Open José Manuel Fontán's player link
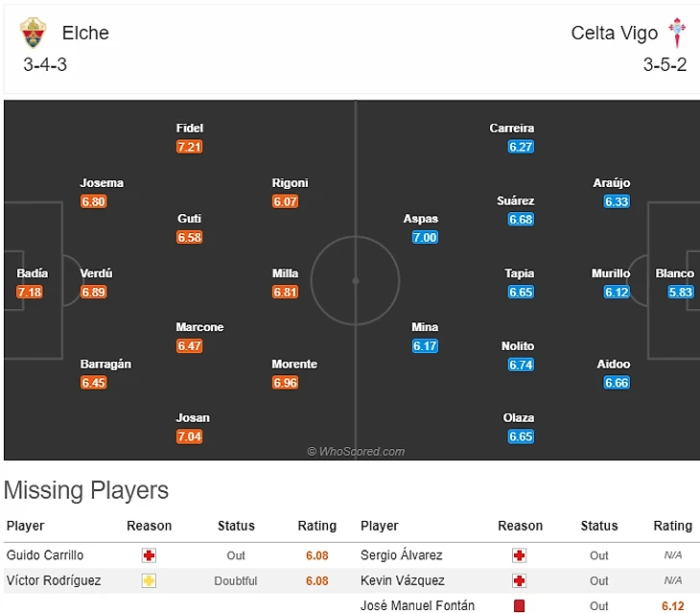This screenshot has height=613, width=700. pyautogui.click(x=417, y=605)
